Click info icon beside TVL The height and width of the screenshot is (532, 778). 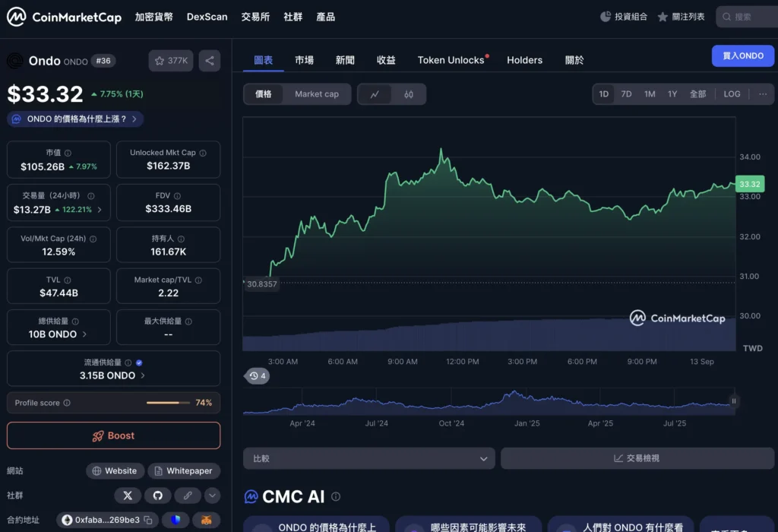(x=68, y=280)
